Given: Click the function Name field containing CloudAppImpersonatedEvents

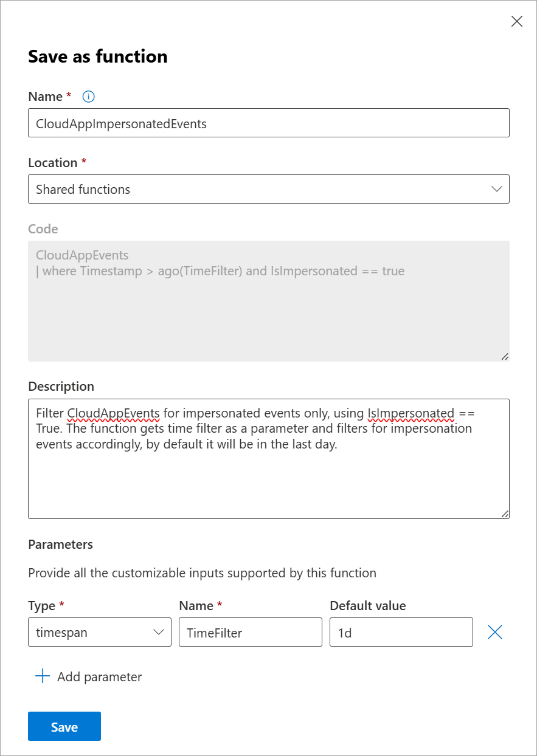Looking at the screenshot, I should tap(268, 123).
